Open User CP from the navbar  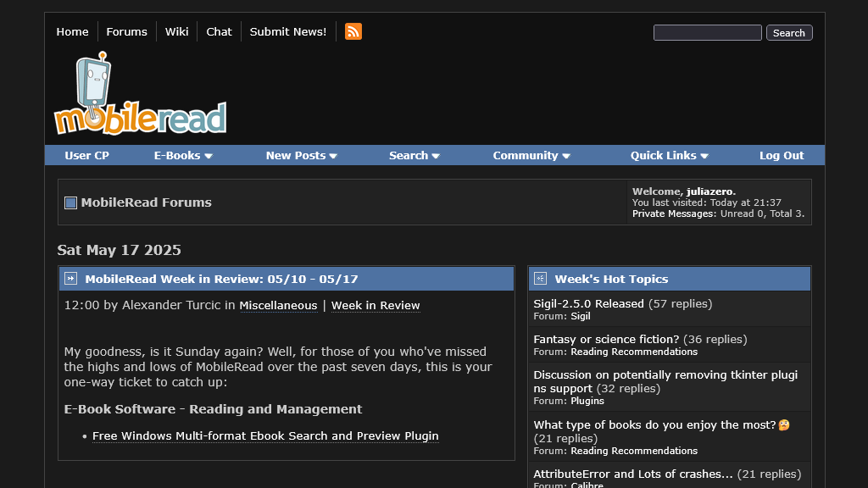[x=87, y=156]
